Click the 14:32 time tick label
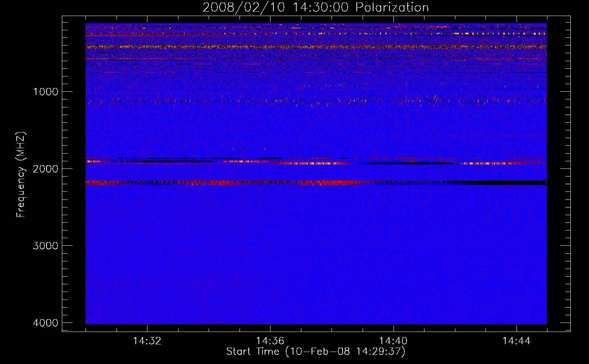This screenshot has width=589, height=364. [147, 341]
